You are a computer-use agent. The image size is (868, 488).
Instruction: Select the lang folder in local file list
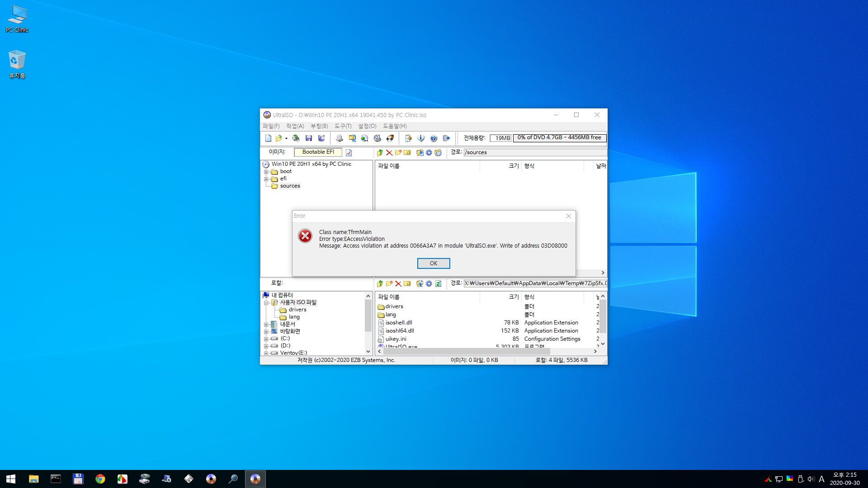(391, 314)
